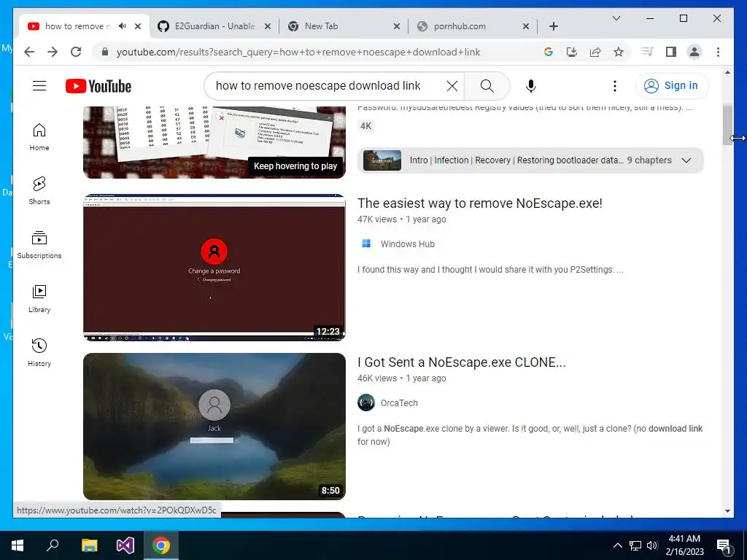Click the 12:23 video thumbnail

pos(214,267)
